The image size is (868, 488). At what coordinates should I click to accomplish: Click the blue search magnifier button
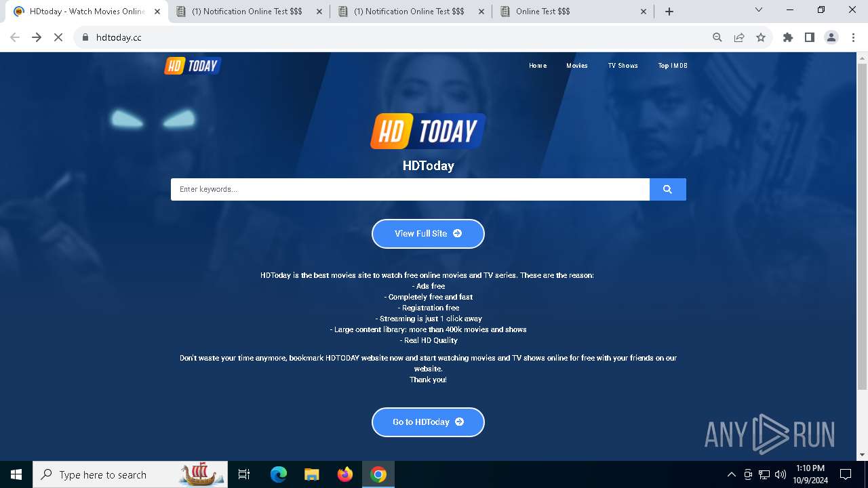pos(668,189)
